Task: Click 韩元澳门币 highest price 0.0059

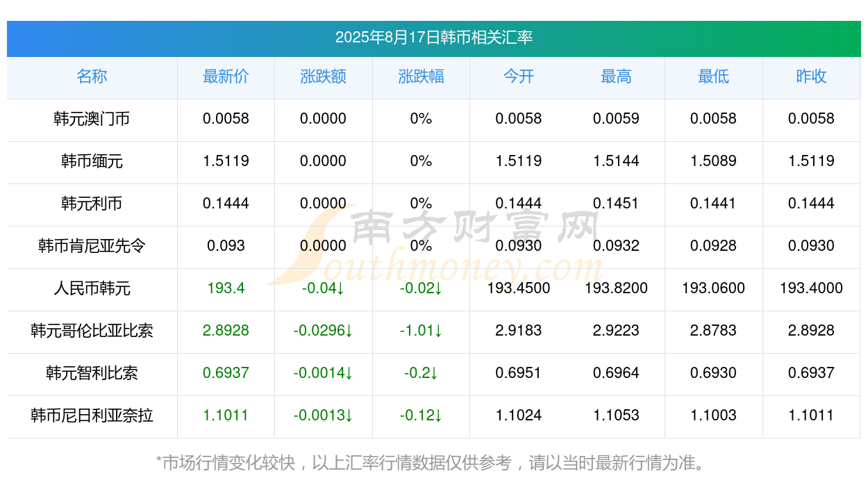Action: (616, 119)
